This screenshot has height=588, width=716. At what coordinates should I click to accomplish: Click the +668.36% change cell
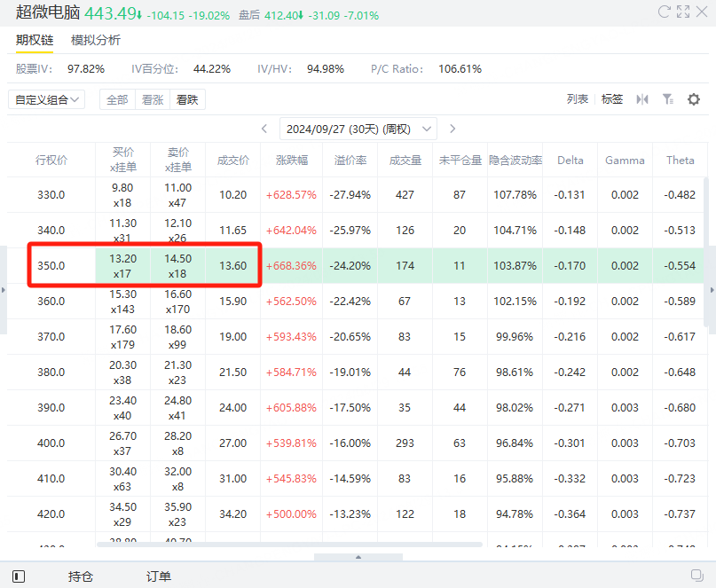coord(292,266)
